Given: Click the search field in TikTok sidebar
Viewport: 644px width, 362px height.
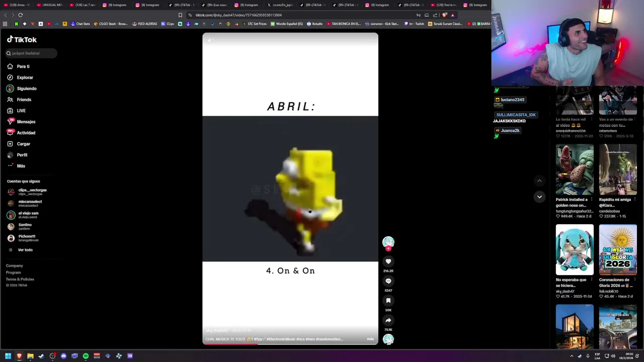Looking at the screenshot, I should (31, 53).
